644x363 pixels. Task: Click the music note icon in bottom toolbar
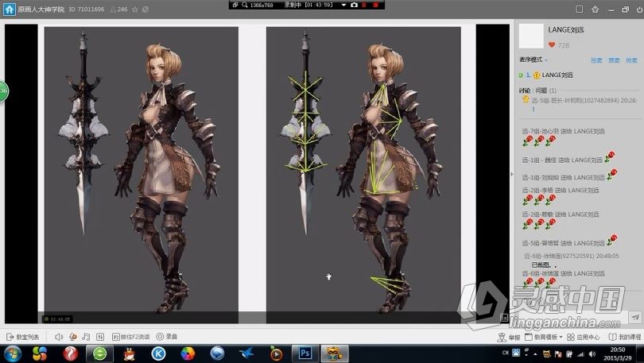[x=86, y=337]
